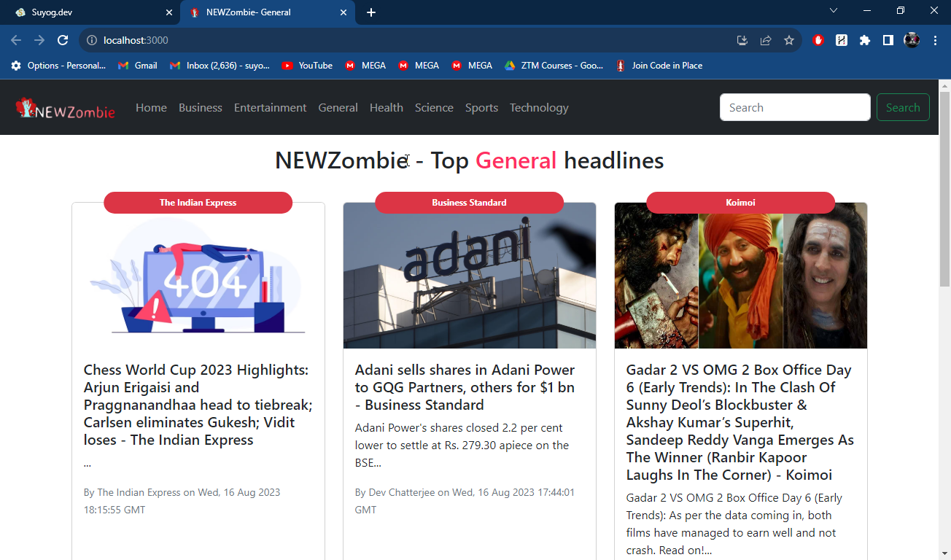The width and height of the screenshot is (951, 560).
Task: Open the Join Code in Place bookmark
Action: coord(659,66)
